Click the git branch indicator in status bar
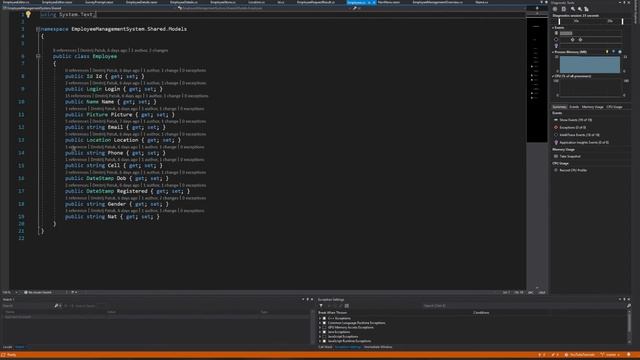Screen dimensions: 640x360 pos(610,355)
